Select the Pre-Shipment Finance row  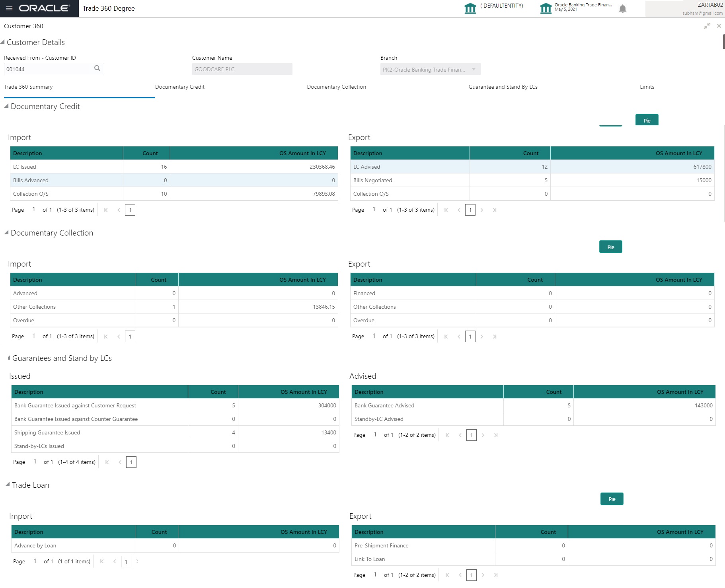coord(534,545)
